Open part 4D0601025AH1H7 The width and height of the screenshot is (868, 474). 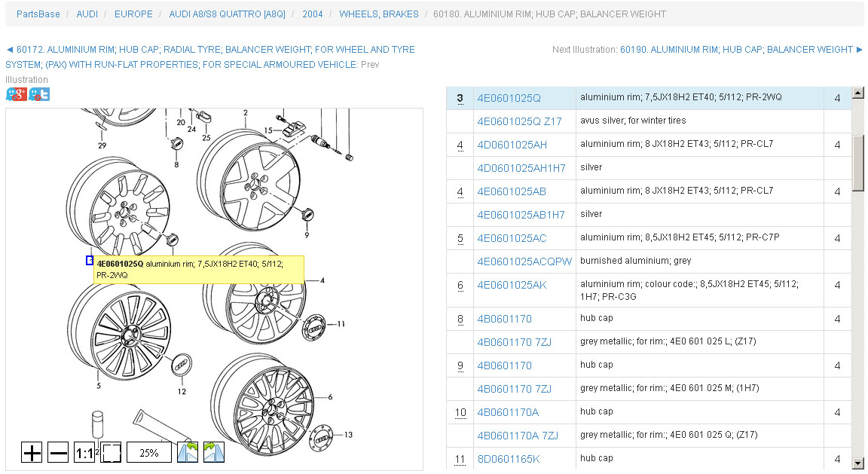tap(521, 168)
